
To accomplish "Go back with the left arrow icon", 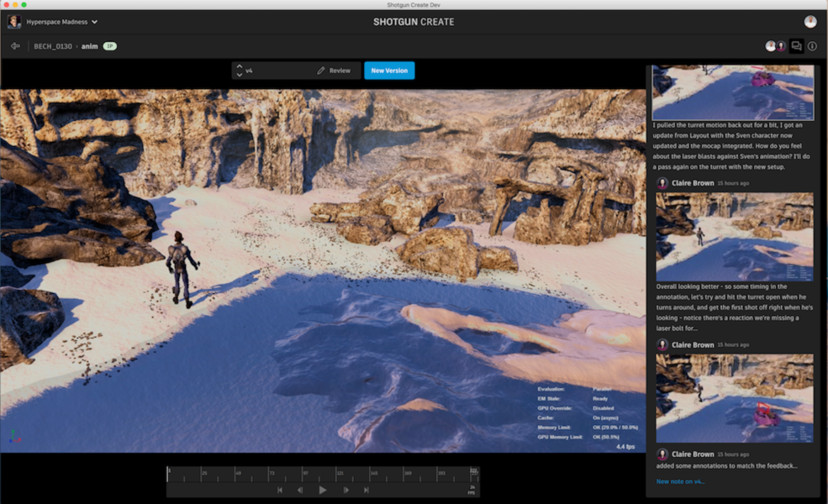I will tap(15, 46).
